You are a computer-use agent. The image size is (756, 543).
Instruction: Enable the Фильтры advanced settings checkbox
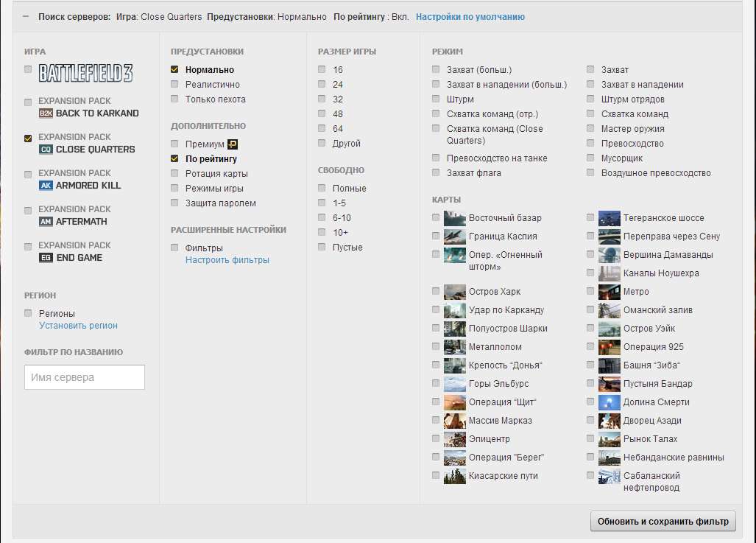point(174,248)
